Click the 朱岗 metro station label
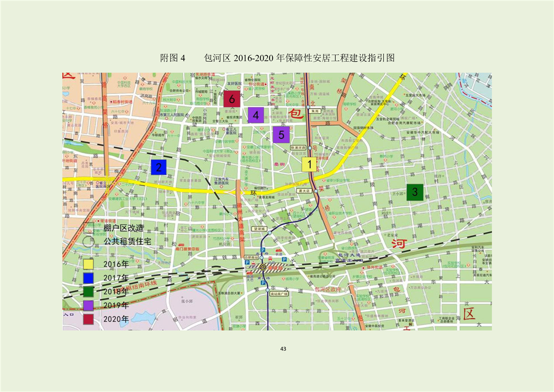The image size is (554, 392). pyautogui.click(x=316, y=112)
